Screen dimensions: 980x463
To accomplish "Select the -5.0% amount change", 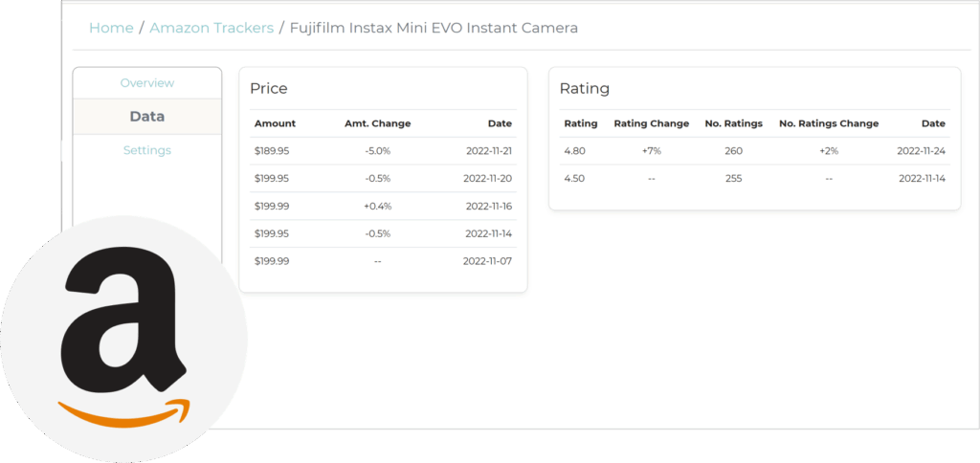I will [x=377, y=151].
